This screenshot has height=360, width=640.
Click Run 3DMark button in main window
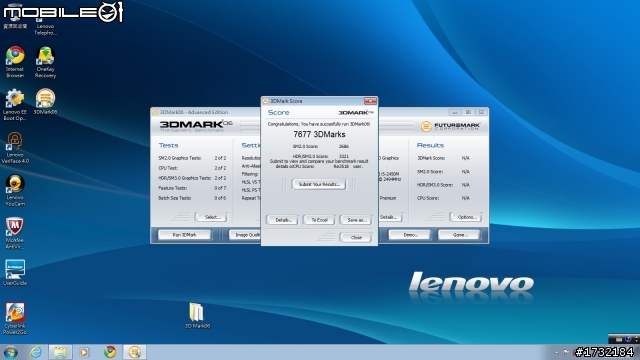184,235
